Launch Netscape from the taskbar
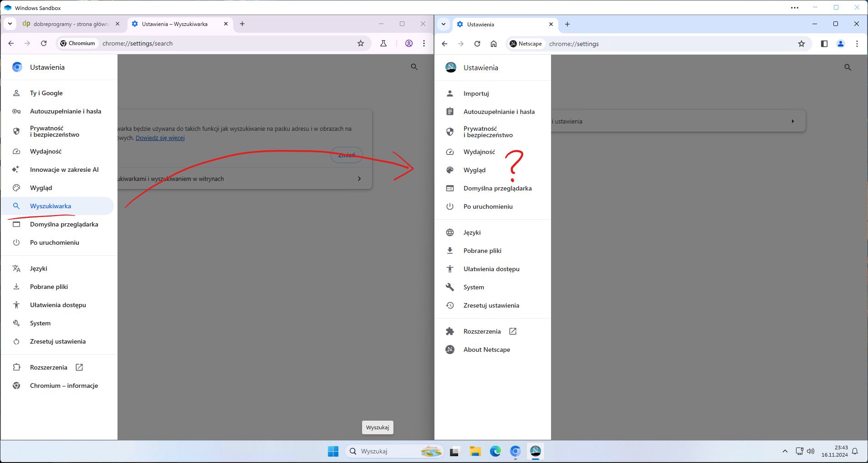Screen dimensions: 868x463 (536, 451)
